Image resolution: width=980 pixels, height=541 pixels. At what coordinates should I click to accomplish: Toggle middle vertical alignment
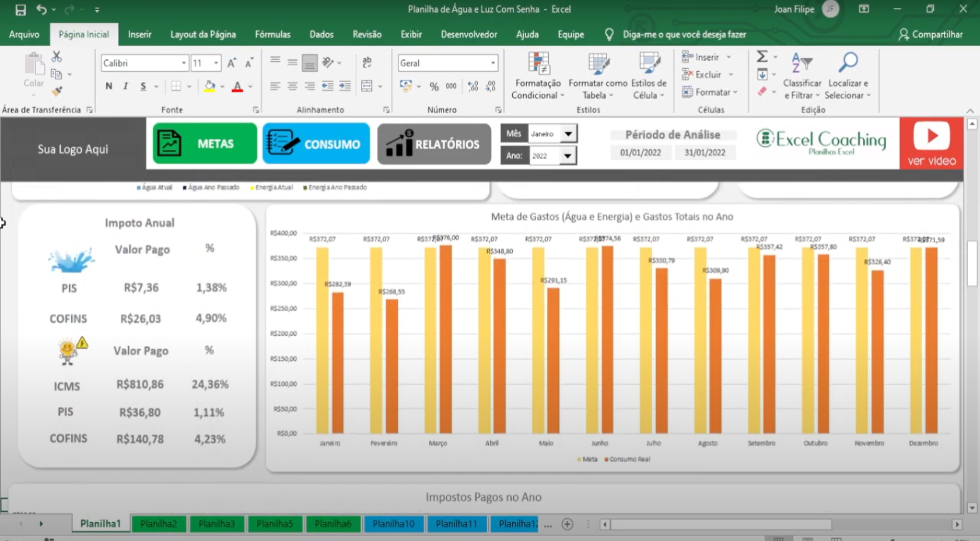click(293, 62)
